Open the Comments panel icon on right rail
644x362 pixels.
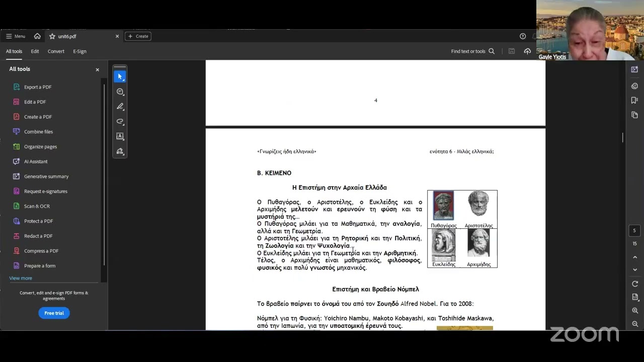pos(634,86)
